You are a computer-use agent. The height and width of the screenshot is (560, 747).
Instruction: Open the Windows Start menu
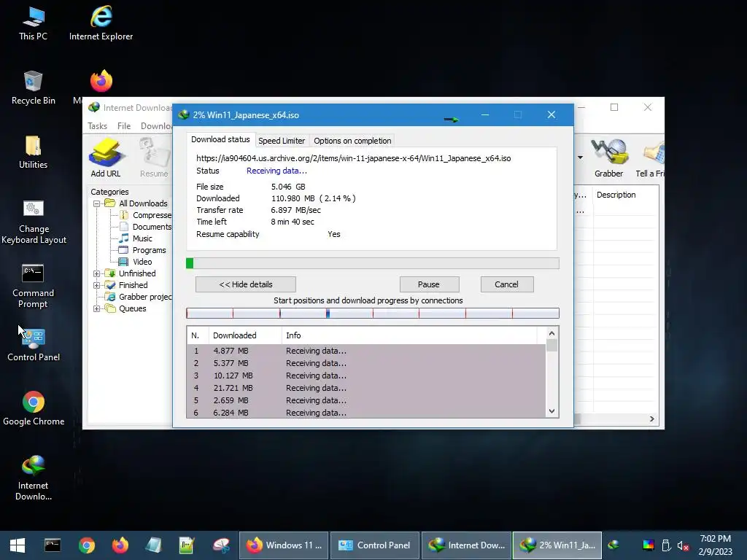[18, 545]
